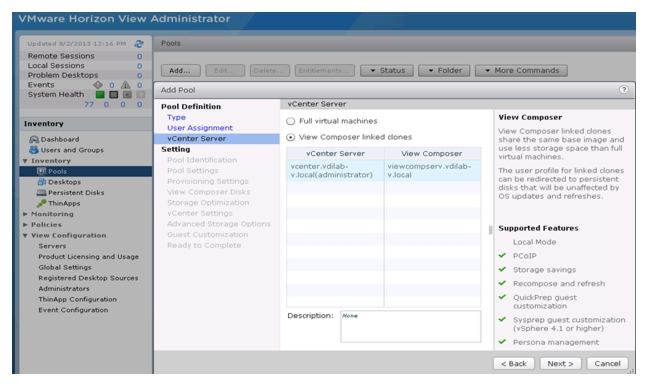The image size is (649, 387).
Task: Click the green System Health indicator
Action: point(100,94)
